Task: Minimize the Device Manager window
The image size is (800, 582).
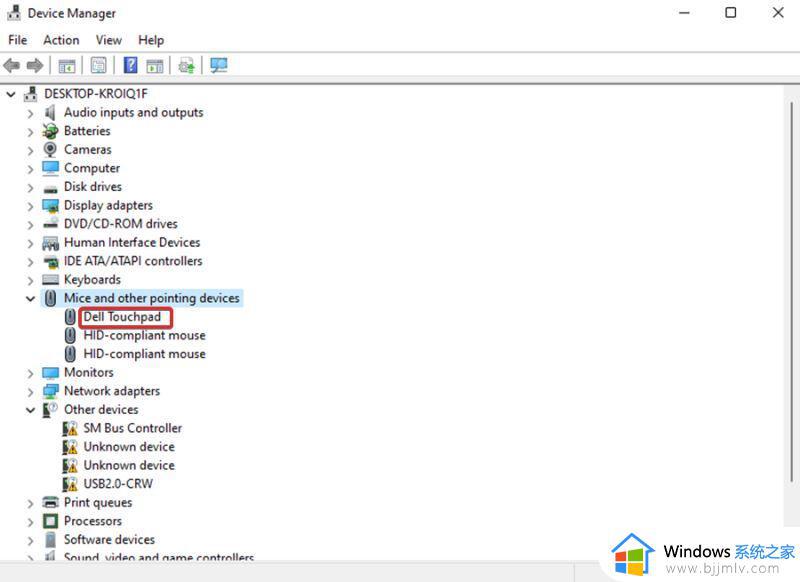Action: click(x=684, y=12)
